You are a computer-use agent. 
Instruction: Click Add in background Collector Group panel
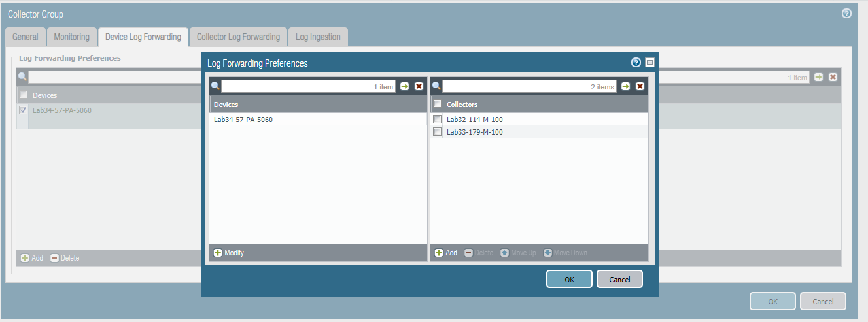pyautogui.click(x=32, y=258)
